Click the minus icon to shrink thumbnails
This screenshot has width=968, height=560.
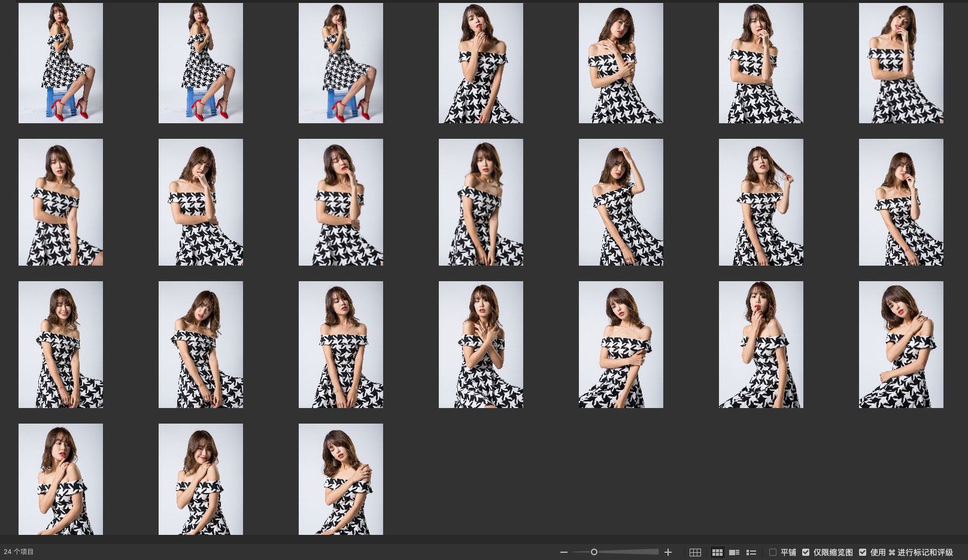click(563, 552)
